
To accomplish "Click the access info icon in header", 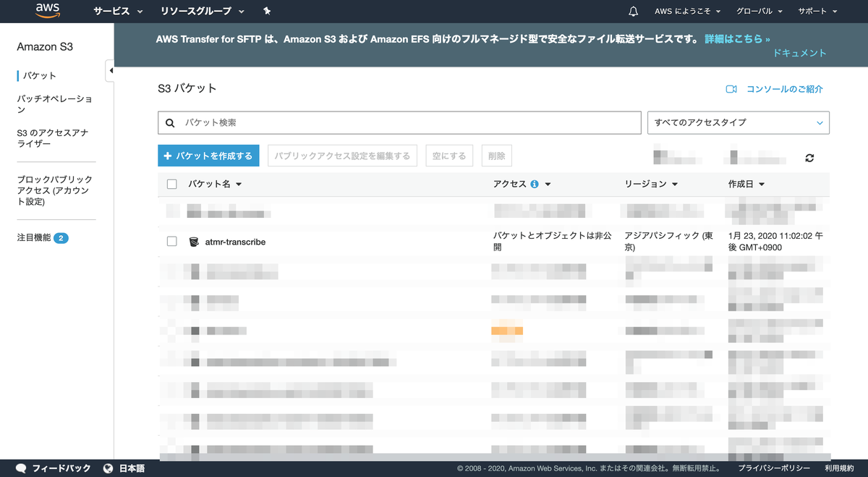I will pyautogui.click(x=535, y=185).
